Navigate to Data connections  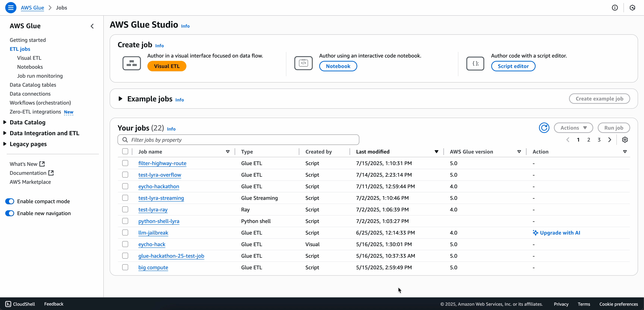pos(30,94)
